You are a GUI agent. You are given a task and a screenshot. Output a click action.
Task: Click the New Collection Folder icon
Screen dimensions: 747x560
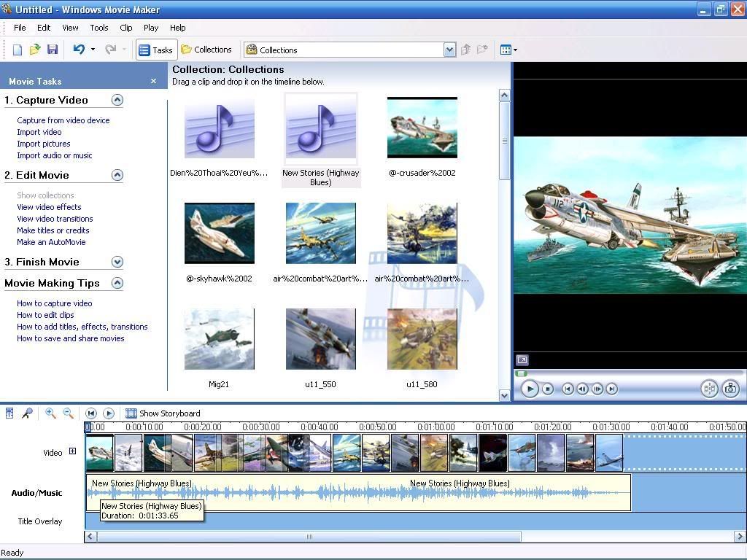483,50
